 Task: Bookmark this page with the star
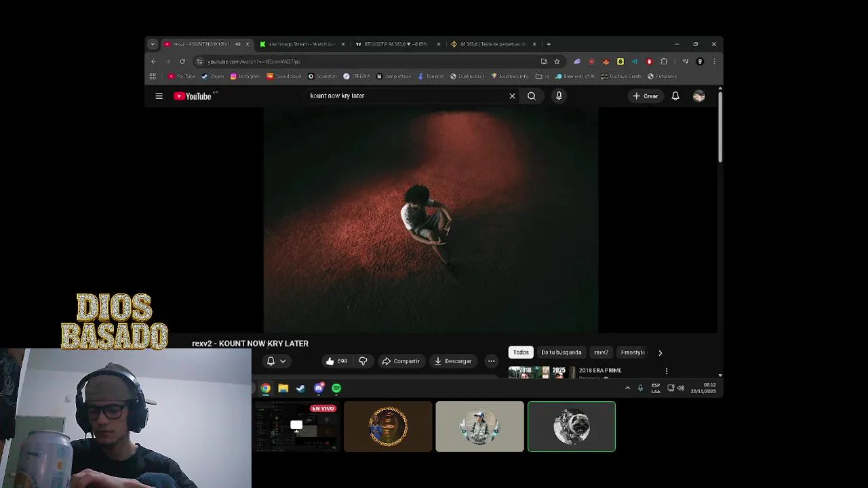557,61
